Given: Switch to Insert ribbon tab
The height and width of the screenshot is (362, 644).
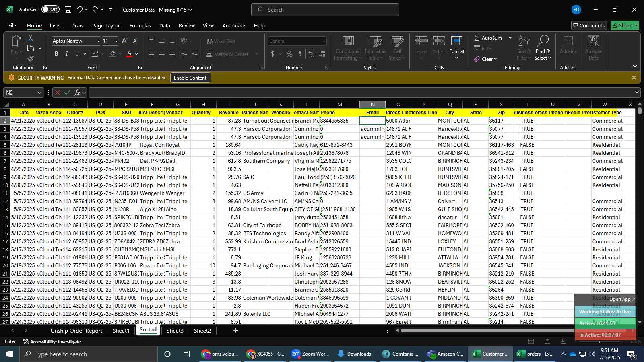Looking at the screenshot, I should 56,25.
